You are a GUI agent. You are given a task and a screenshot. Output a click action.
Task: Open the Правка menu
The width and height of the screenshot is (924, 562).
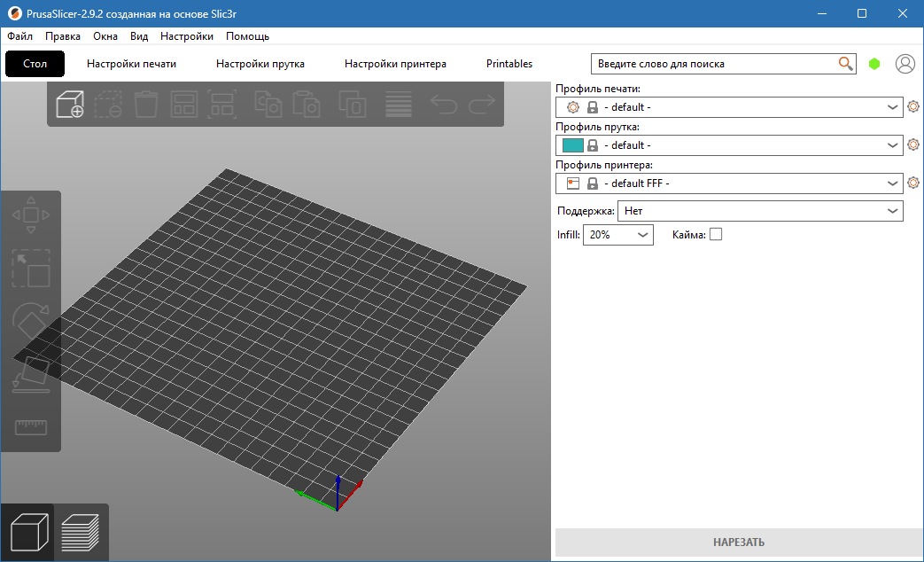coord(63,36)
